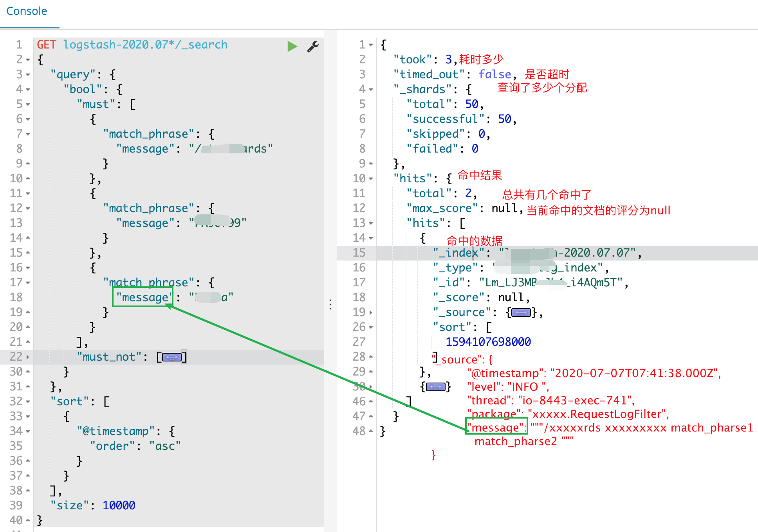
Task: Collapse hits object in response line 10
Action: point(371,179)
